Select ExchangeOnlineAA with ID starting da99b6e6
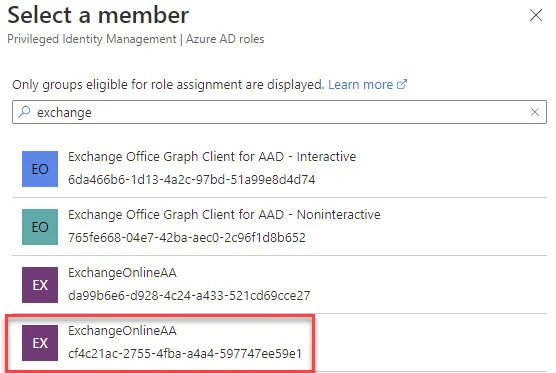This screenshot has width=556, height=373. point(122,273)
